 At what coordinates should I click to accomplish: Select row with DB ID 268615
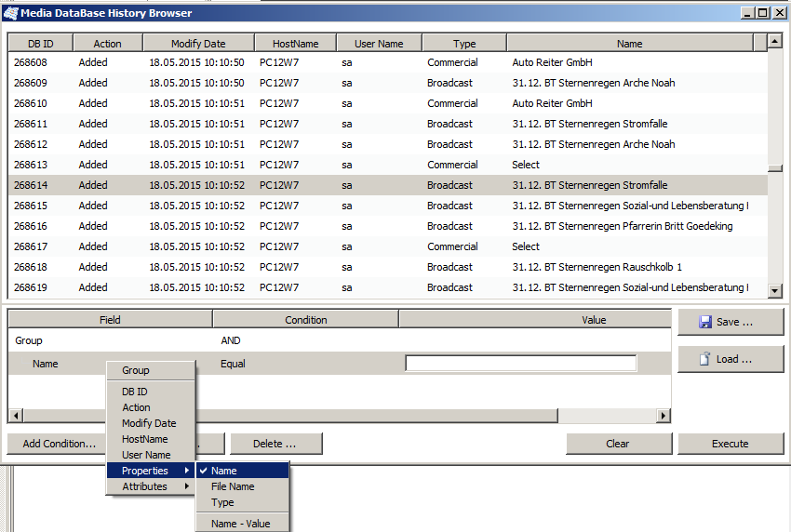click(388, 206)
